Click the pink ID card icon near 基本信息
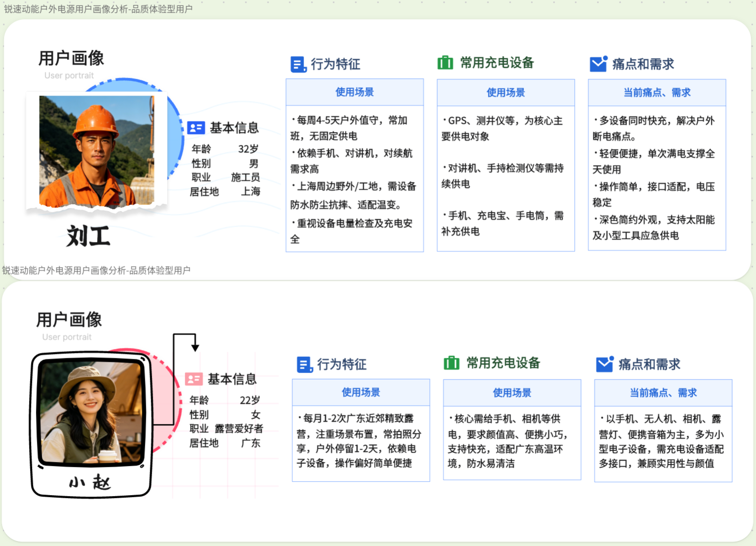 194,379
